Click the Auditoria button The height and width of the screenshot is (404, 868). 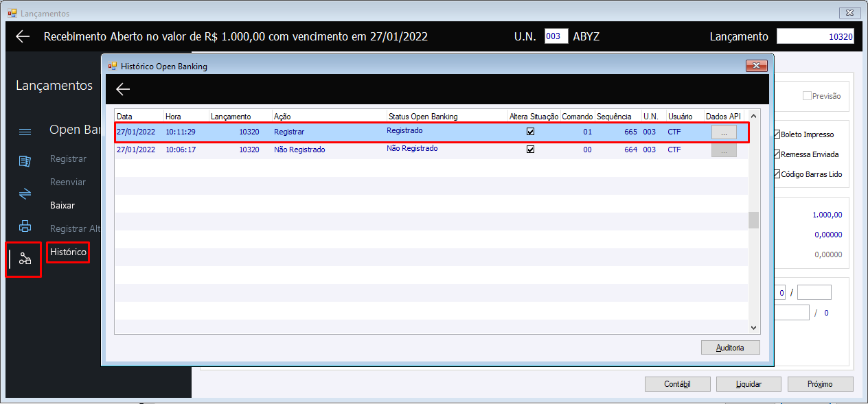(730, 348)
